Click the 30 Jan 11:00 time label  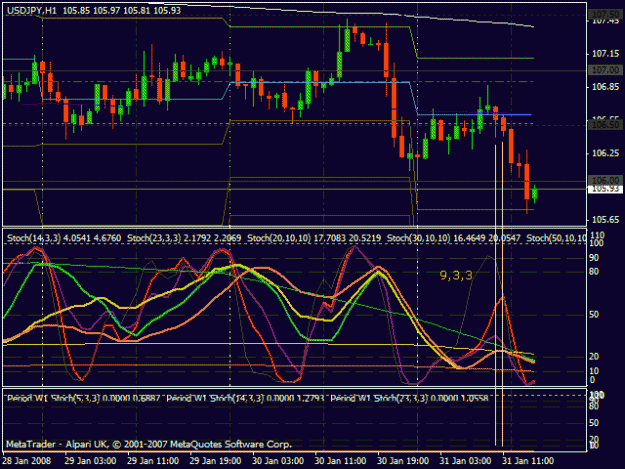pos(340,461)
